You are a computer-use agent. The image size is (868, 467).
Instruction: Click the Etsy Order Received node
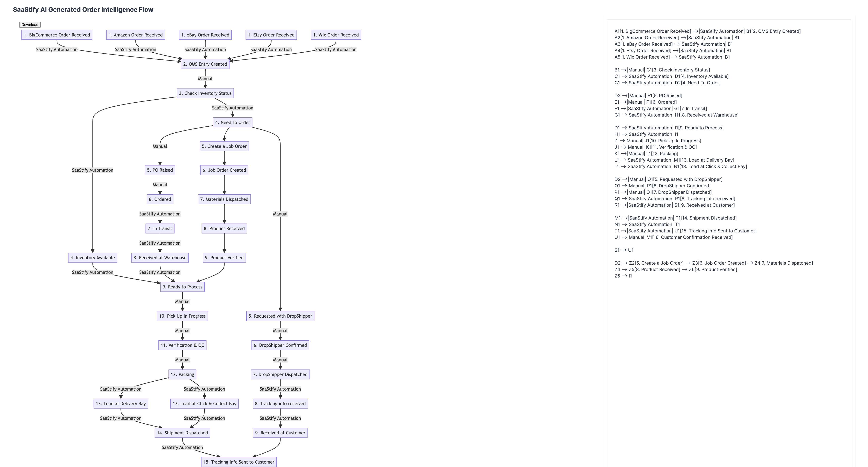click(271, 35)
